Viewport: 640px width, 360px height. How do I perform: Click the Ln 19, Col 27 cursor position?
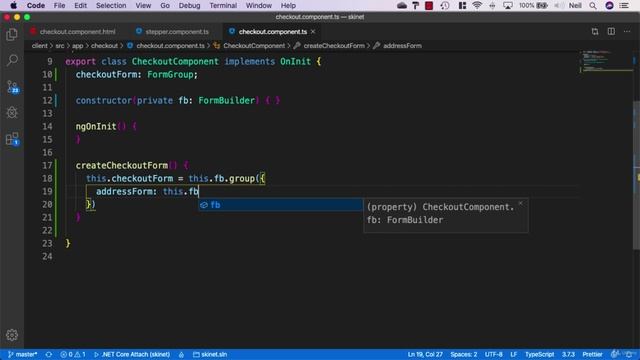coord(425,354)
